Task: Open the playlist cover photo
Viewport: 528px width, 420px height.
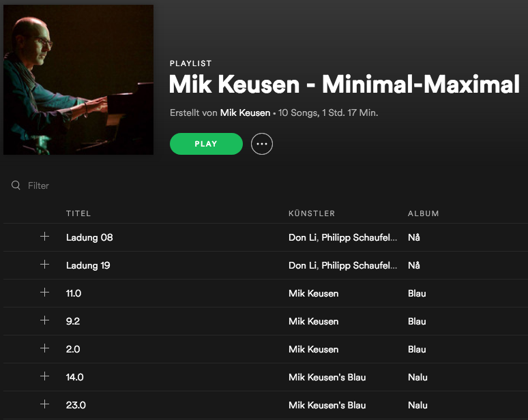Action: click(78, 80)
